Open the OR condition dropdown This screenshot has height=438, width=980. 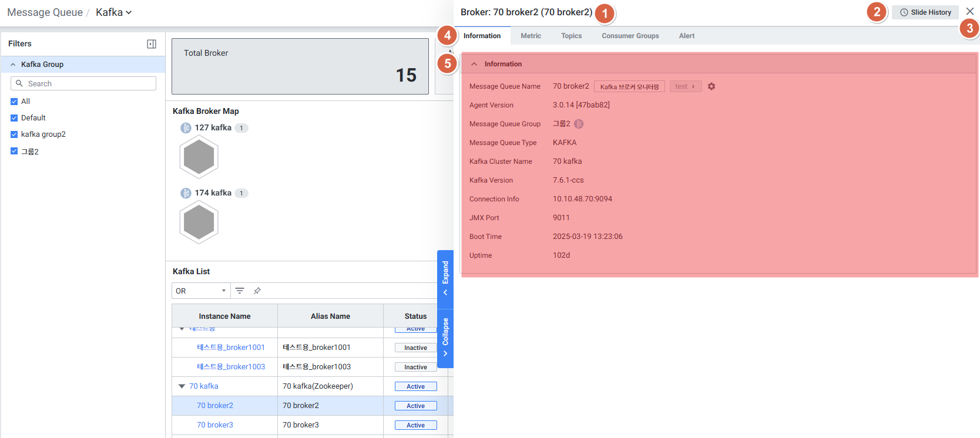coord(201,291)
